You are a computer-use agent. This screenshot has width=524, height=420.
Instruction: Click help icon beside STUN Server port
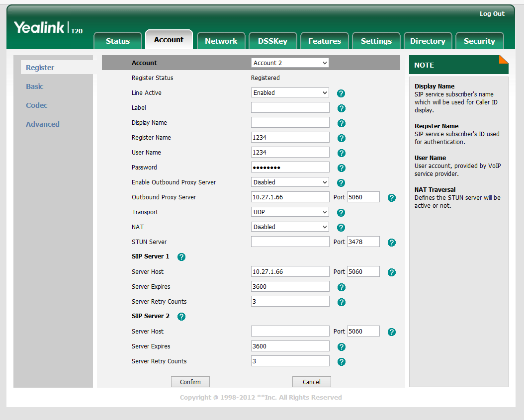[x=392, y=243]
